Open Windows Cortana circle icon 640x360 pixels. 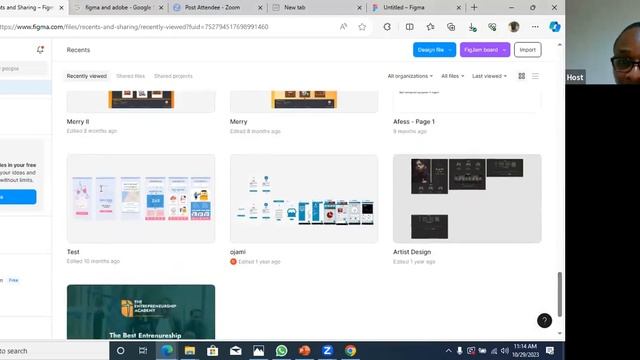[120, 351]
